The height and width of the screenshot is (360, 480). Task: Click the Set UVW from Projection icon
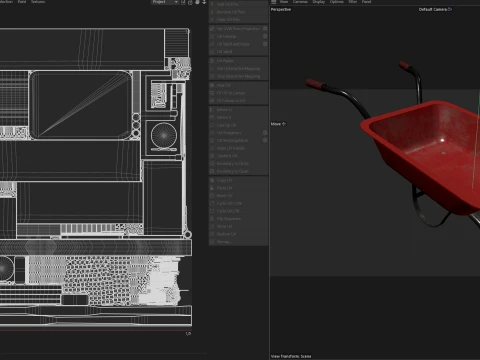[x=212, y=29]
